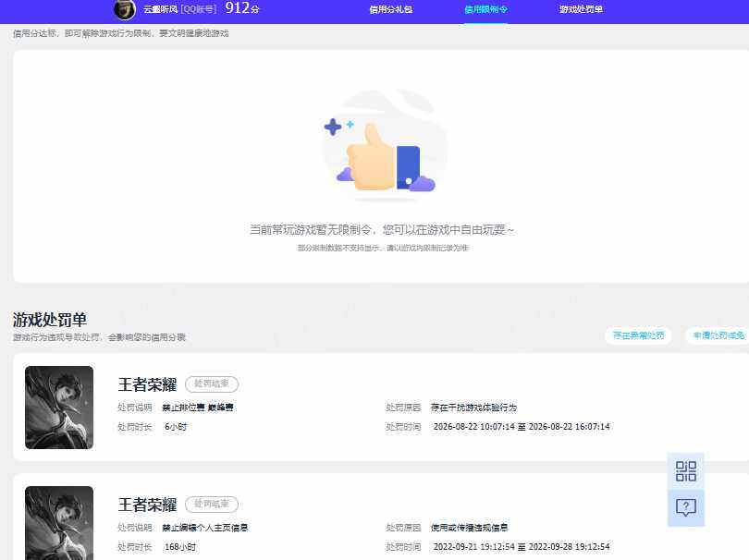Click the 6小时 duration value
749x560 pixels.
click(176, 427)
